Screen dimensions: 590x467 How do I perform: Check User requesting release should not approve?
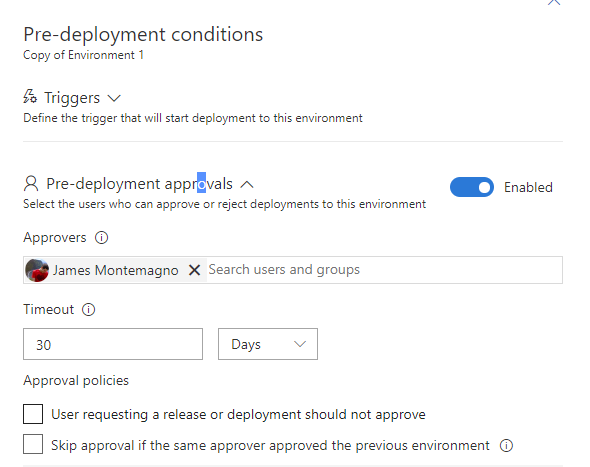coord(33,414)
